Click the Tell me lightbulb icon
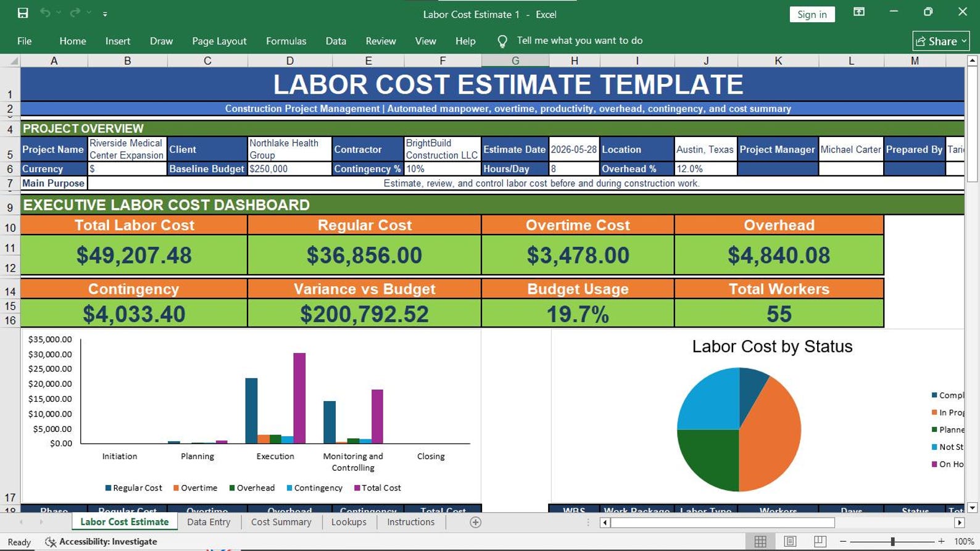Screen dimensions: 980x551 [502, 41]
